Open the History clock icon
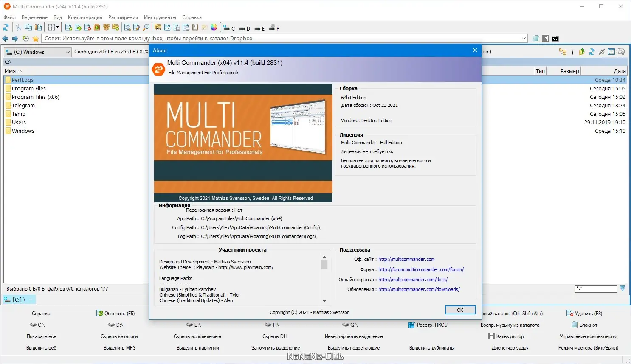 (25, 39)
